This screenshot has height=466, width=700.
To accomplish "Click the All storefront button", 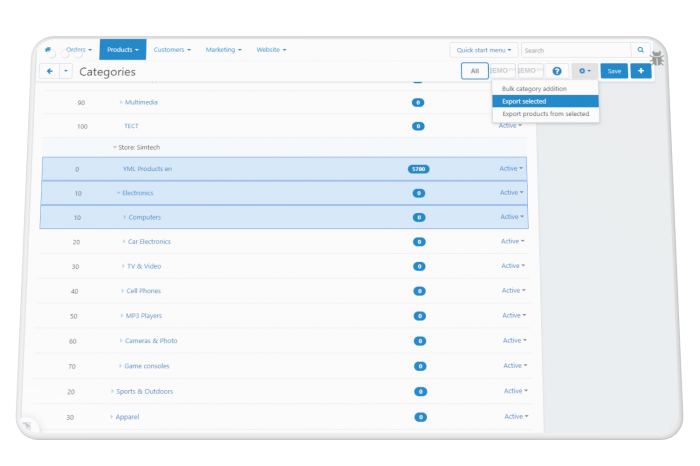I will click(x=475, y=71).
